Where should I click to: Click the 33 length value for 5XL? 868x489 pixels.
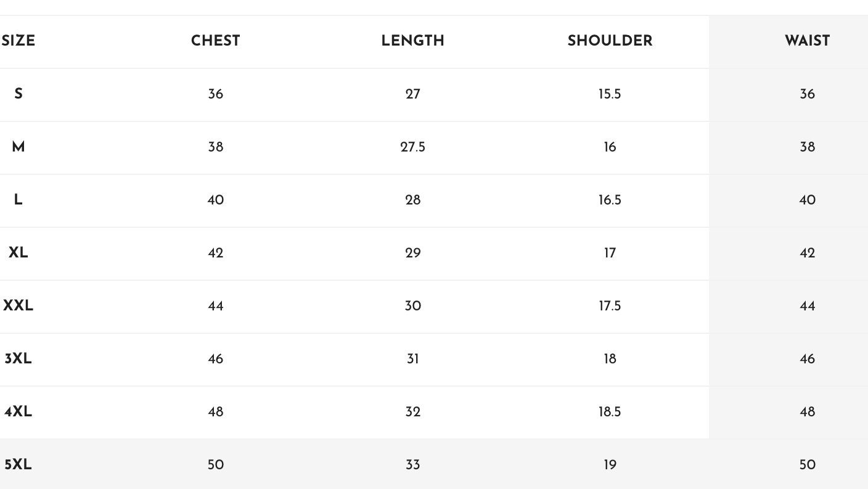412,465
